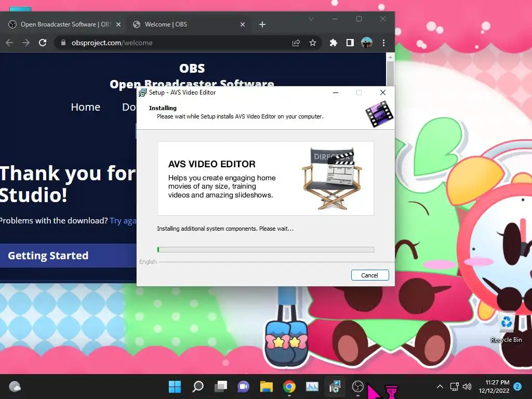Open volume control tray icon
The image size is (532, 399).
pos(467,387)
